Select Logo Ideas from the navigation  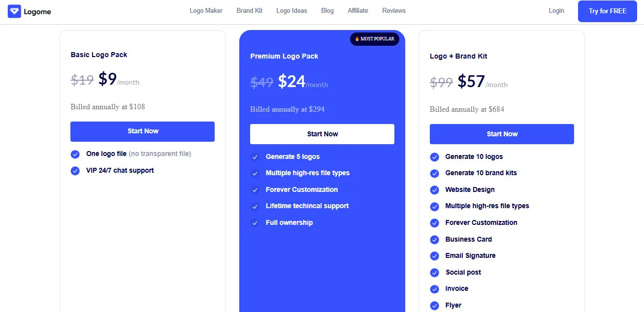pos(291,10)
